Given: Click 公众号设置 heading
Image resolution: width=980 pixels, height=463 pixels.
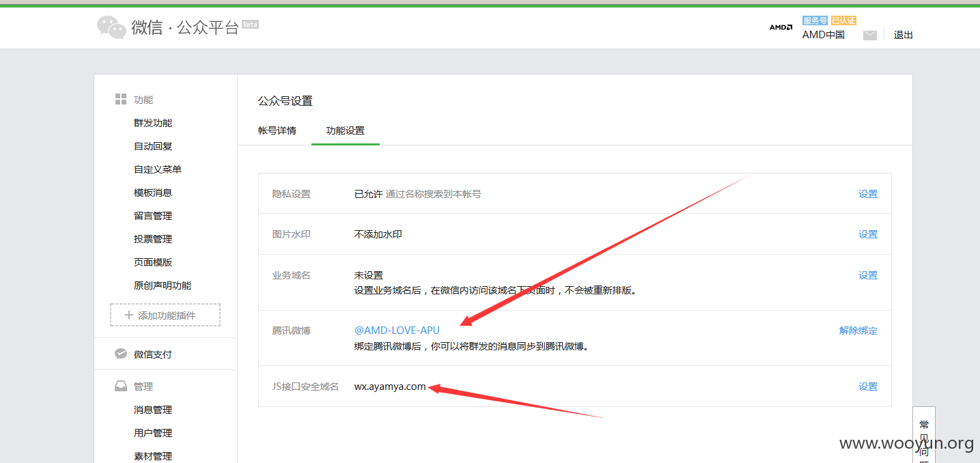Looking at the screenshot, I should pos(285,101).
